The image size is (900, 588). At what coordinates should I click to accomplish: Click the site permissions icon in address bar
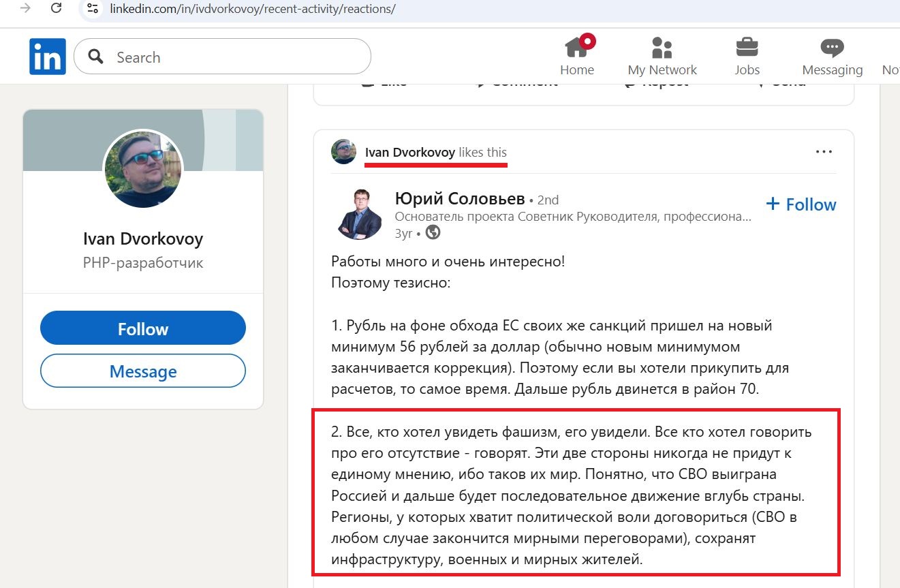[93, 9]
